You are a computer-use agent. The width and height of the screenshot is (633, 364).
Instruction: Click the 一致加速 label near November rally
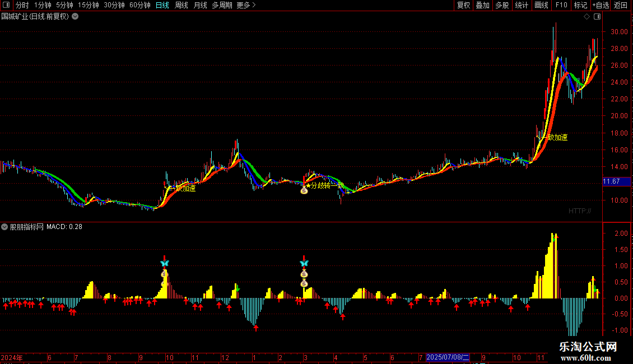(x=553, y=137)
